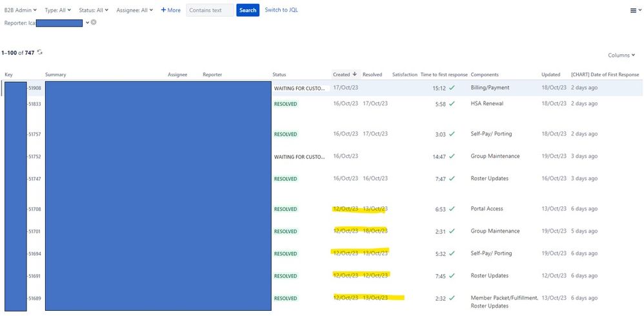Click the SLA checkmark next to 2:32
The height and width of the screenshot is (316, 644).
pyautogui.click(x=452, y=298)
